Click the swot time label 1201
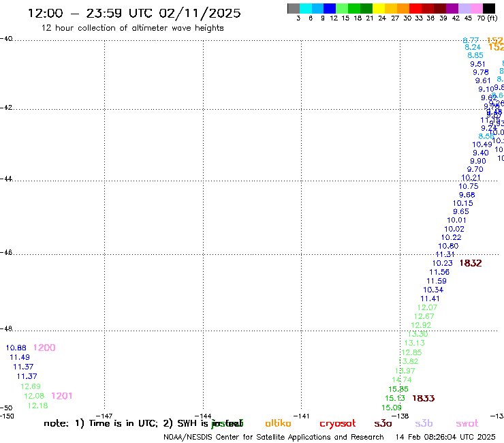 point(62,396)
